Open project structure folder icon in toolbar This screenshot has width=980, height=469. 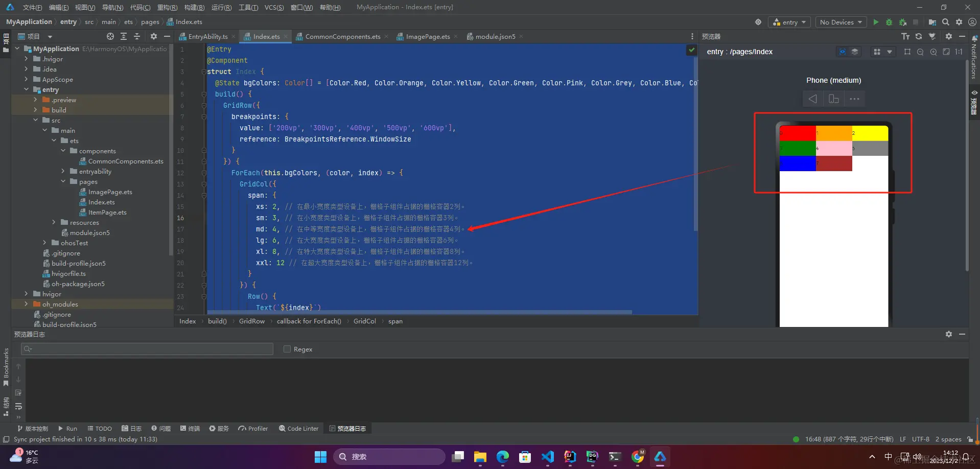[932, 22]
